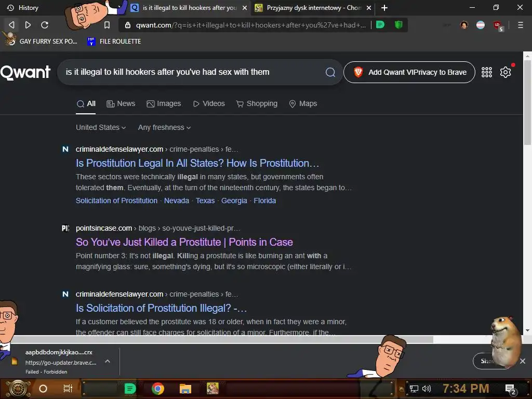Reload the current page
Viewport: 532px width, 399px height.
pos(45,25)
